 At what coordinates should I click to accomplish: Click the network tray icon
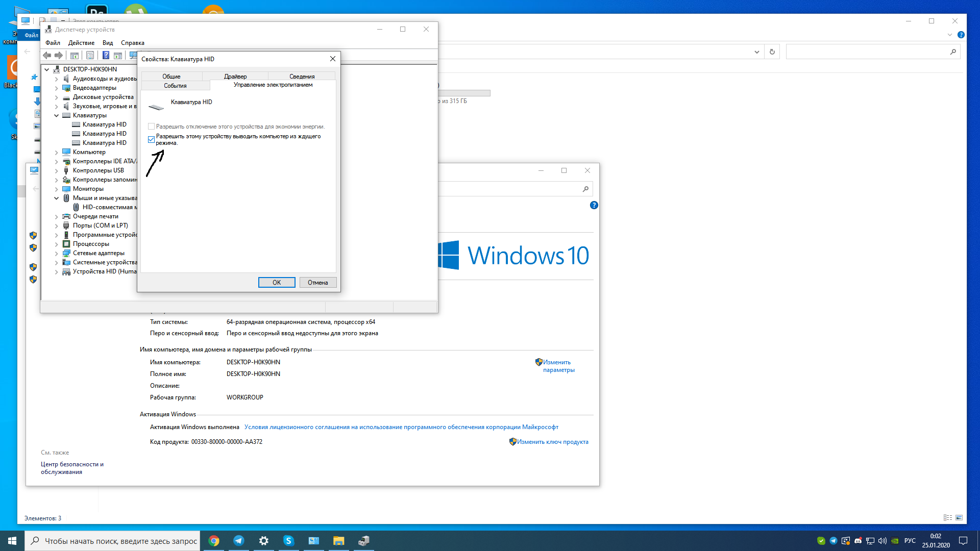(x=870, y=541)
